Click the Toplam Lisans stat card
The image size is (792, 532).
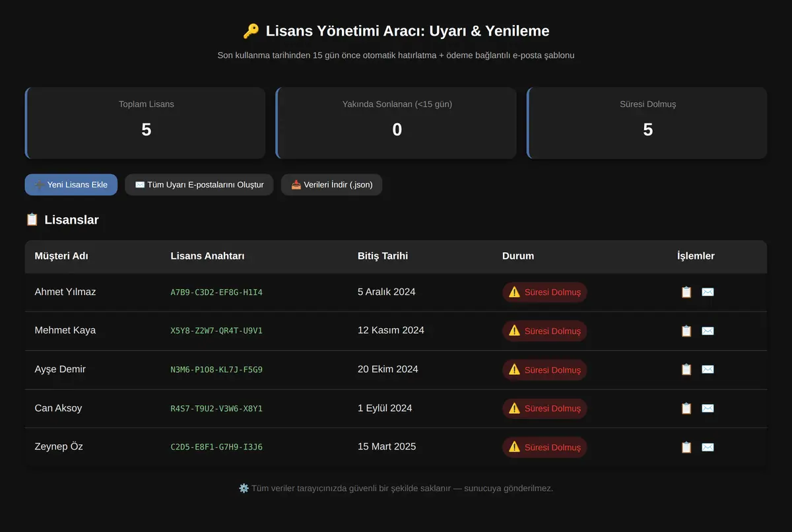pos(145,123)
